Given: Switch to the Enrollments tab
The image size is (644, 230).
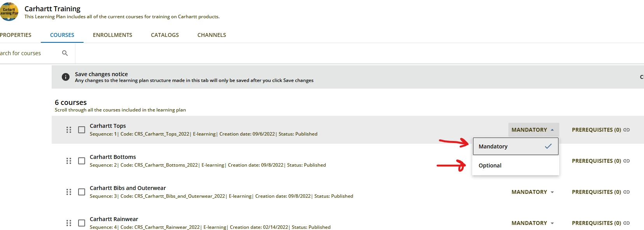Looking at the screenshot, I should (x=112, y=35).
